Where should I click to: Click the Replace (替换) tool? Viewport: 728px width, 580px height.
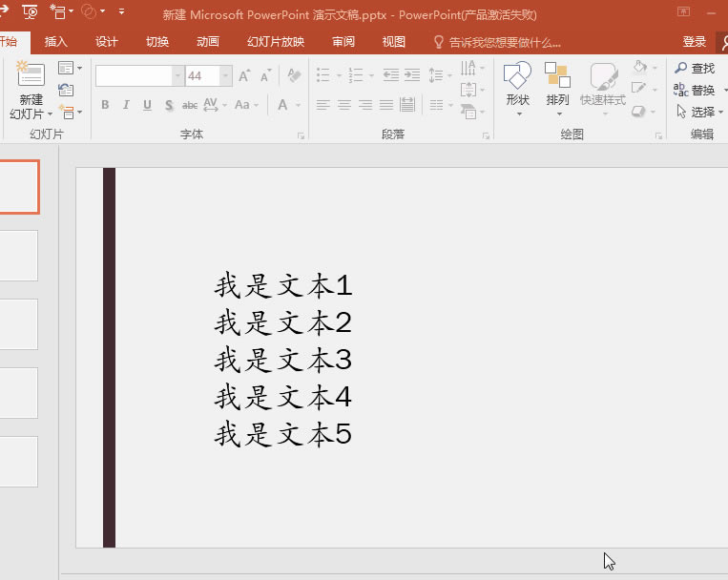pos(695,90)
